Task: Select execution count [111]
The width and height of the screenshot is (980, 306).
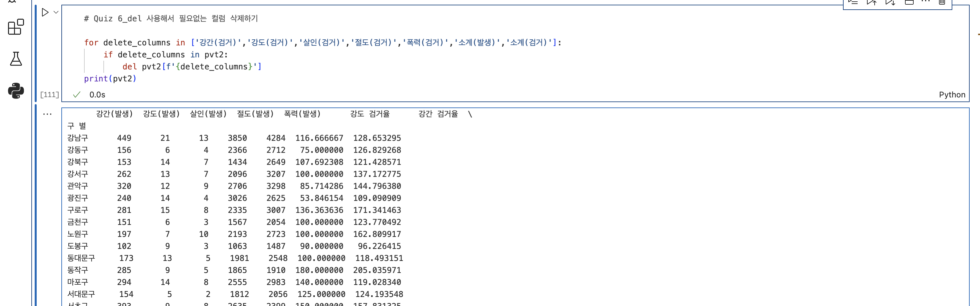Action: 49,95
